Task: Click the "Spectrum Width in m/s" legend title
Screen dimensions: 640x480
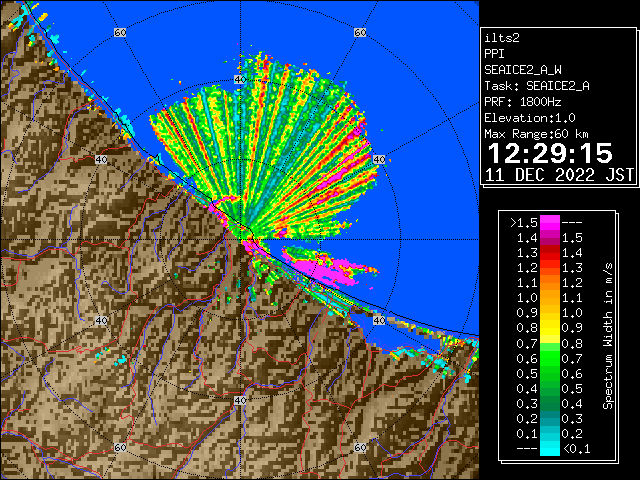Action: coord(608,336)
